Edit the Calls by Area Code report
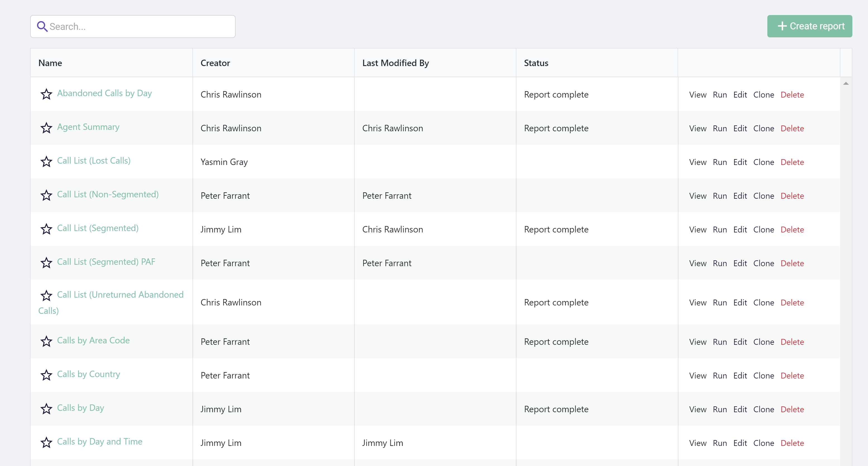This screenshot has height=466, width=868. 740,342
